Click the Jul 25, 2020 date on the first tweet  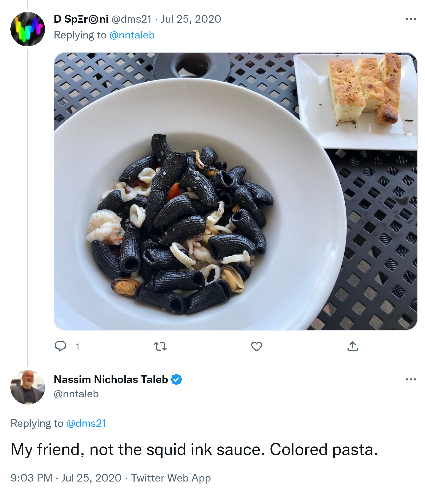click(191, 19)
